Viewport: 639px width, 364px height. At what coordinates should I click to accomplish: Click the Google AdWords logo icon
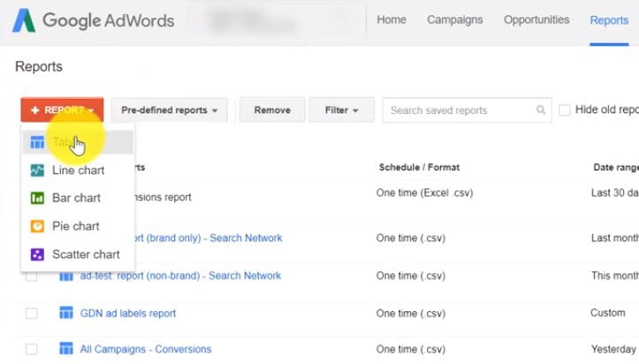tap(24, 20)
